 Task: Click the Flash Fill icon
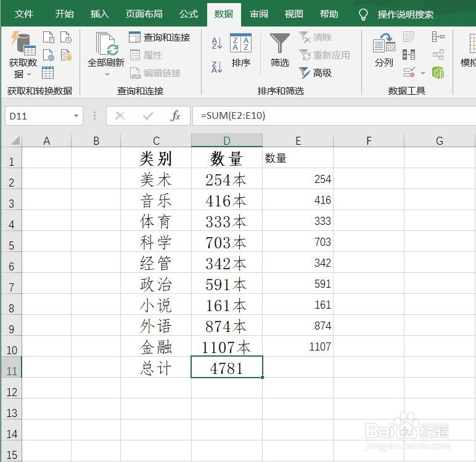[x=409, y=37]
